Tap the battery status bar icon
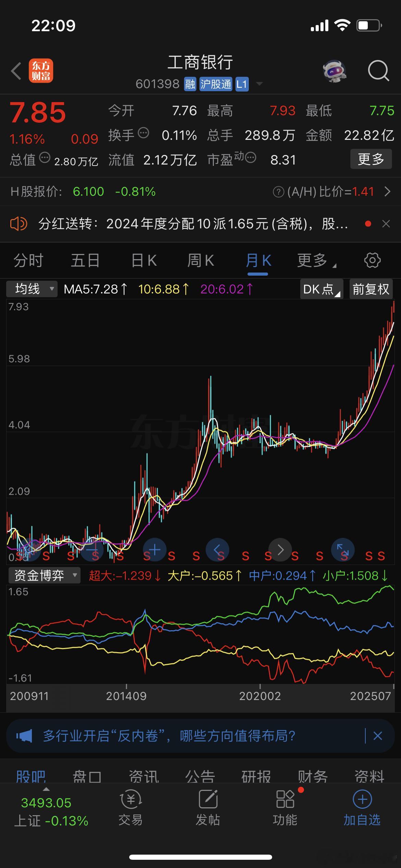This screenshot has height=868, width=401. click(x=369, y=25)
